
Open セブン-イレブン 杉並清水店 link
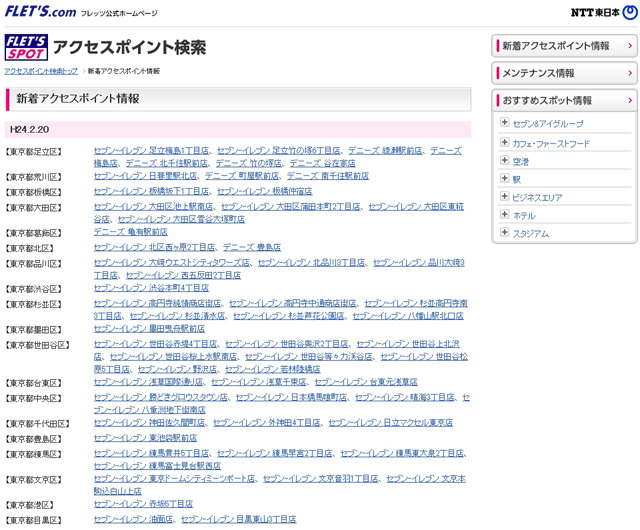(x=178, y=316)
